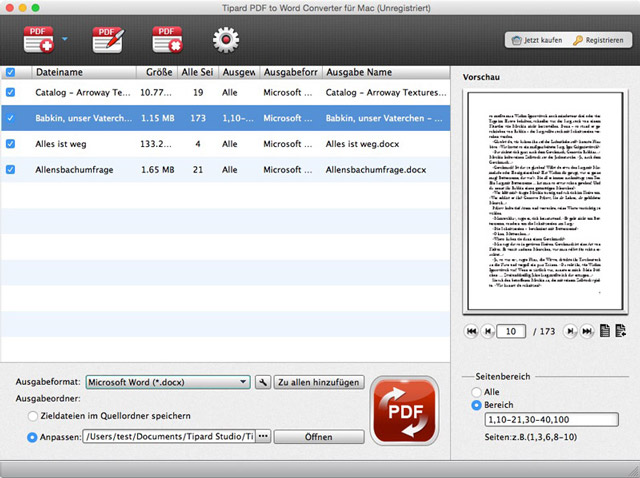Click the page range field 1,10-21,30-40,100
Screen dimensions: 640x478
pyautogui.click(x=551, y=419)
